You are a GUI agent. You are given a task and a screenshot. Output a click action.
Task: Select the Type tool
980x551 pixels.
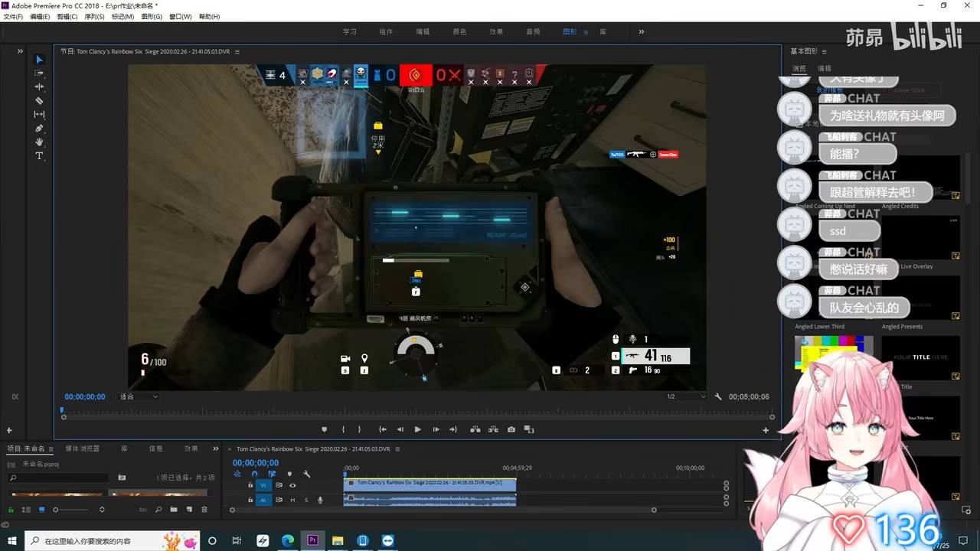coord(40,155)
